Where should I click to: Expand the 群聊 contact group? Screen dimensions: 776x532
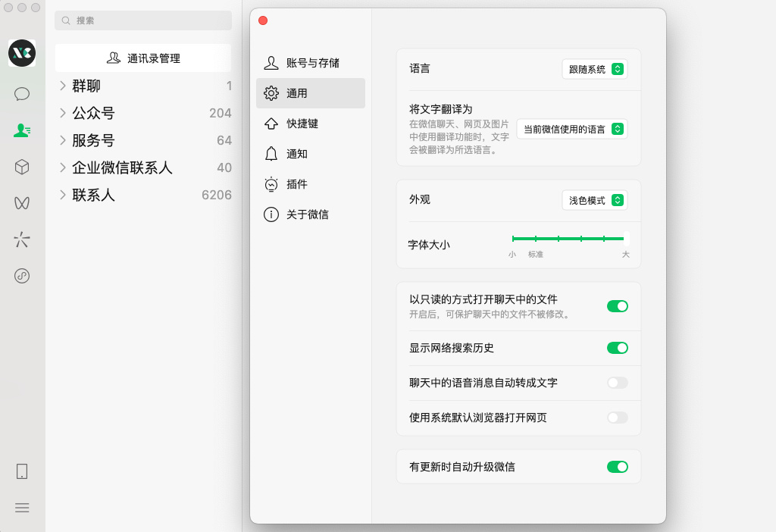tap(63, 86)
